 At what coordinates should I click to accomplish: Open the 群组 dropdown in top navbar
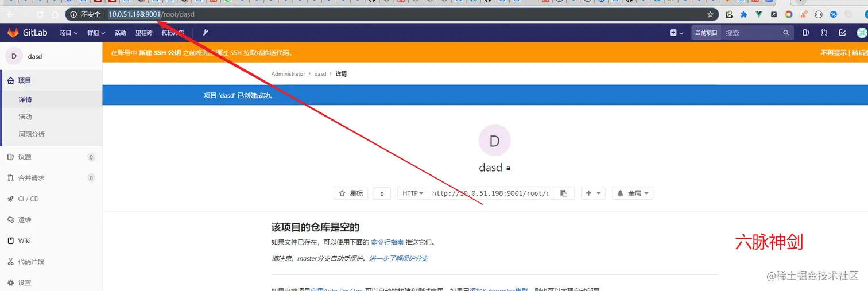(96, 33)
